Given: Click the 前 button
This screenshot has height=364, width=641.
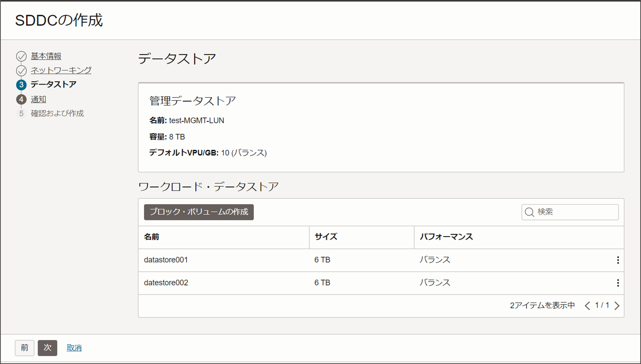Looking at the screenshot, I should (x=25, y=348).
